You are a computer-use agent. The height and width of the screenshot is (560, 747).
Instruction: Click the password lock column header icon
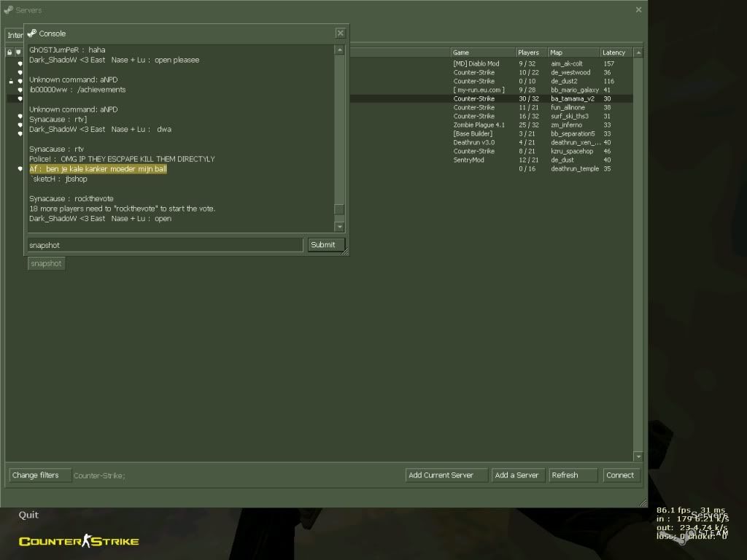9,52
